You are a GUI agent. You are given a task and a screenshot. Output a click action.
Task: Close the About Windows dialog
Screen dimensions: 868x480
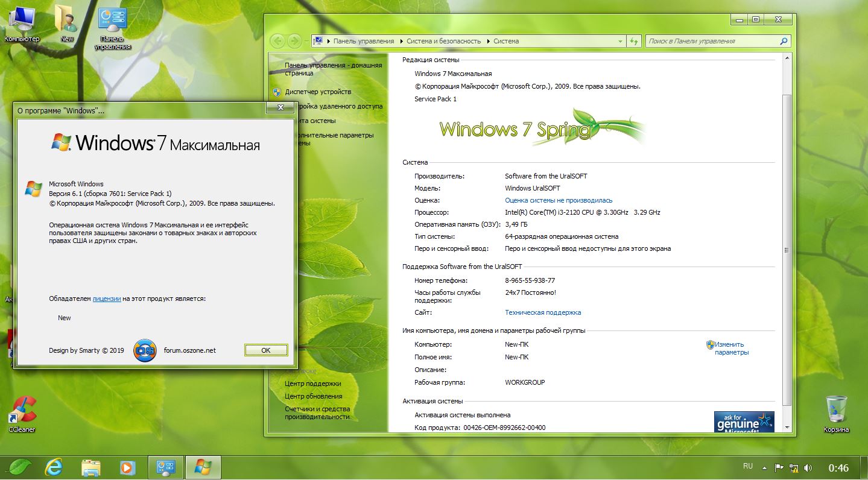coord(280,108)
